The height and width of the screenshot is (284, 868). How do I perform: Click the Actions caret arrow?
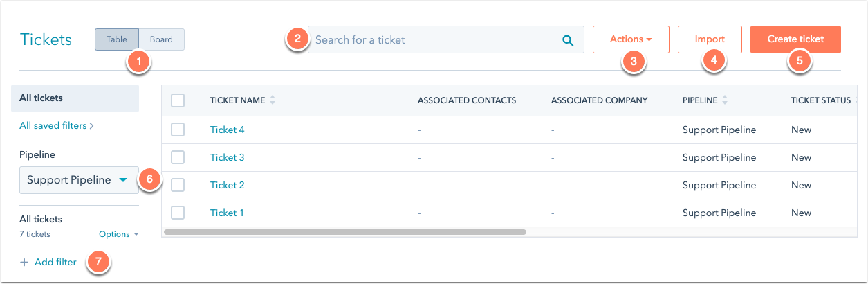tap(649, 40)
